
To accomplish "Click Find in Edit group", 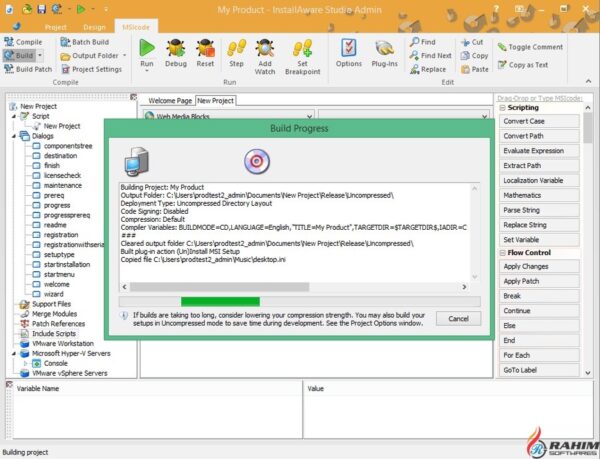I will click(422, 42).
